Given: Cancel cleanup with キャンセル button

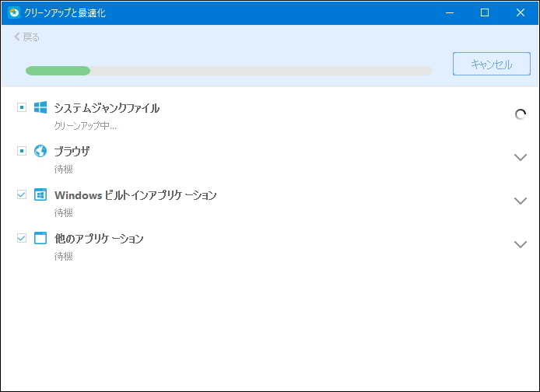Looking at the screenshot, I should pos(492,64).
